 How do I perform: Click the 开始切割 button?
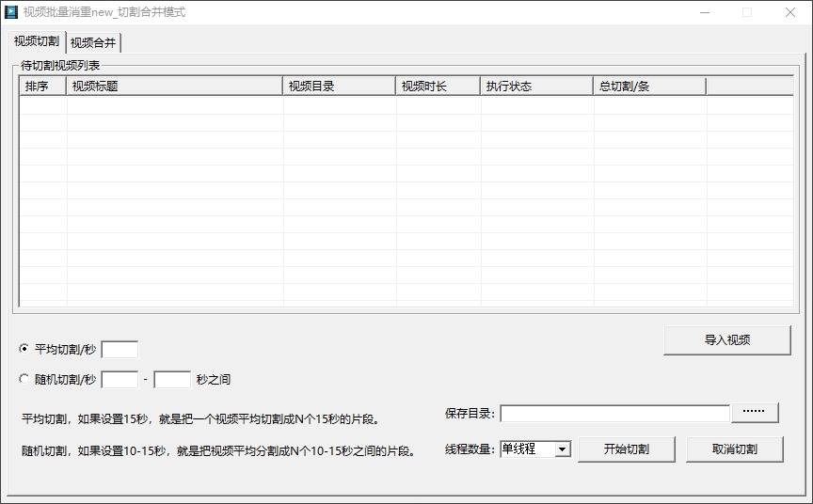[x=627, y=449]
